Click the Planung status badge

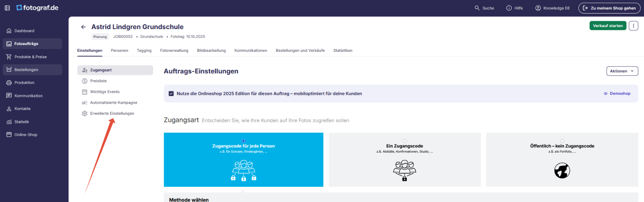tap(100, 37)
